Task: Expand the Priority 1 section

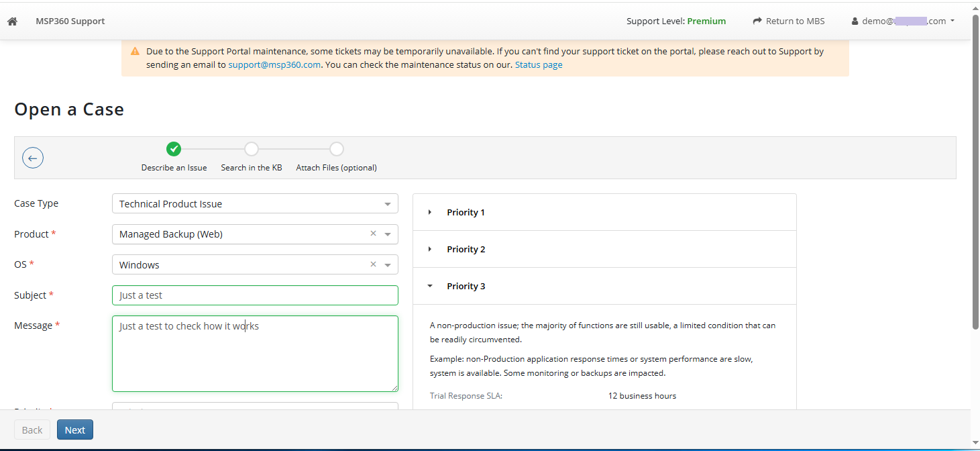Action: [604, 212]
